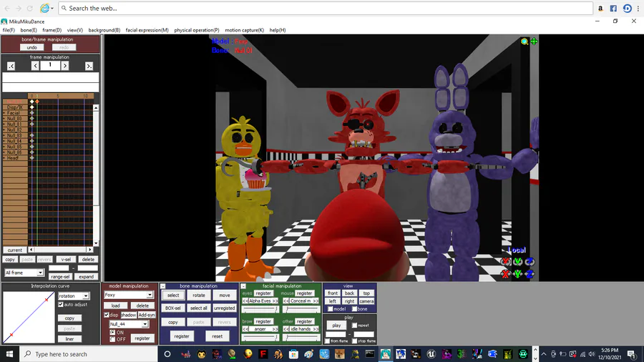Click the Cortana circle icon
The width and height of the screenshot is (644, 362).
(x=167, y=354)
